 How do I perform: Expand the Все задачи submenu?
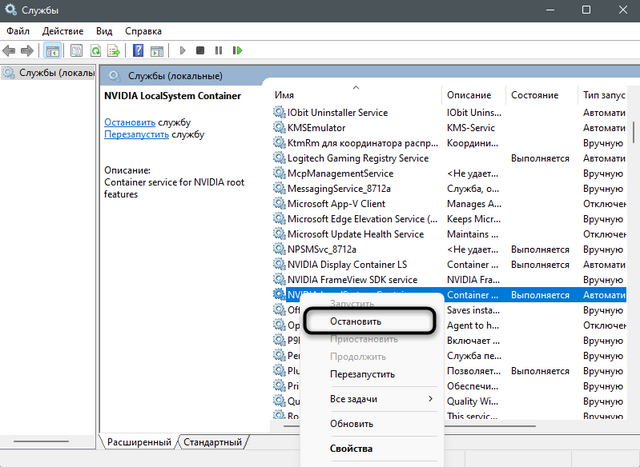pyautogui.click(x=381, y=399)
